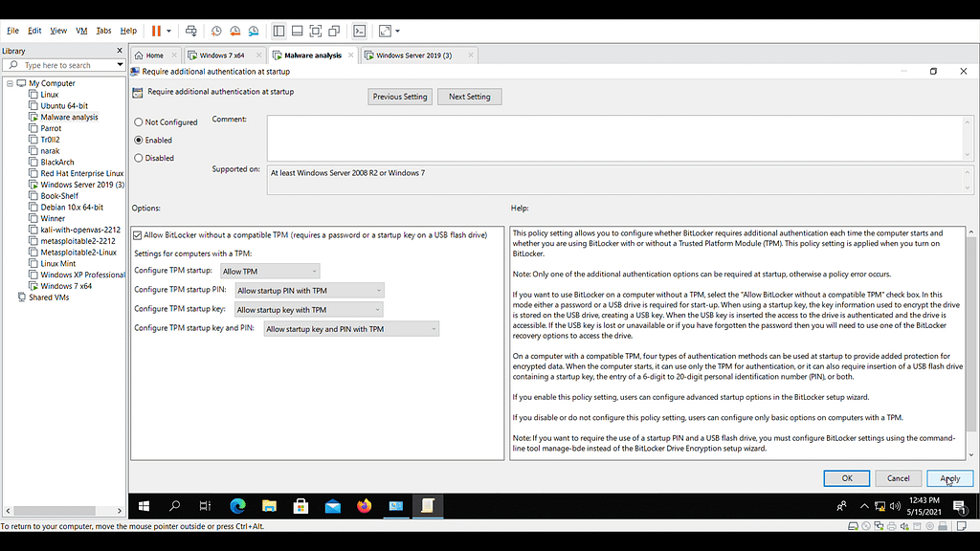980x551 pixels.
Task: Open the File menu
Action: pos(12,31)
